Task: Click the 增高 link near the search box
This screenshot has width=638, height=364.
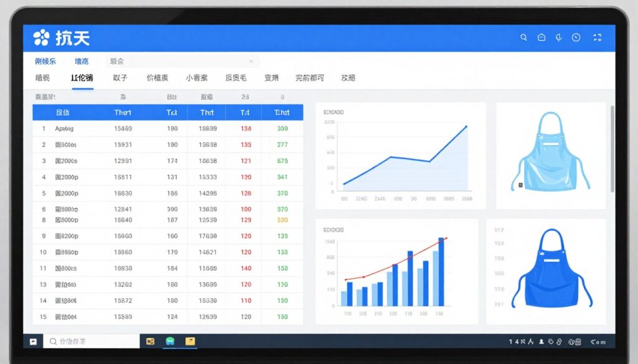Action: [x=82, y=62]
